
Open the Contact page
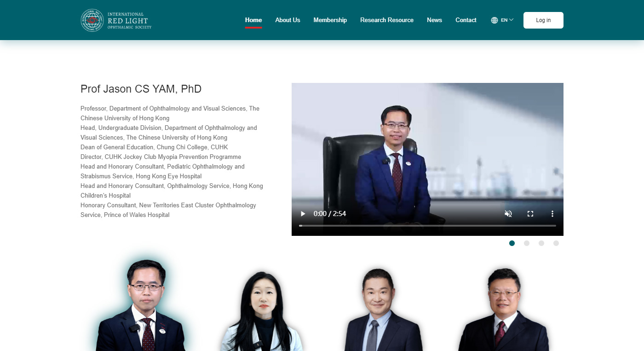466,20
